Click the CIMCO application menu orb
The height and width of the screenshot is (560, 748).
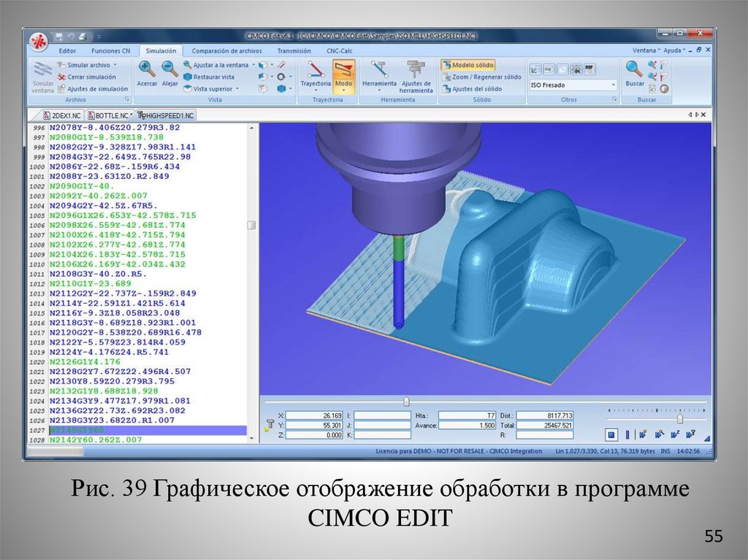[x=38, y=42]
